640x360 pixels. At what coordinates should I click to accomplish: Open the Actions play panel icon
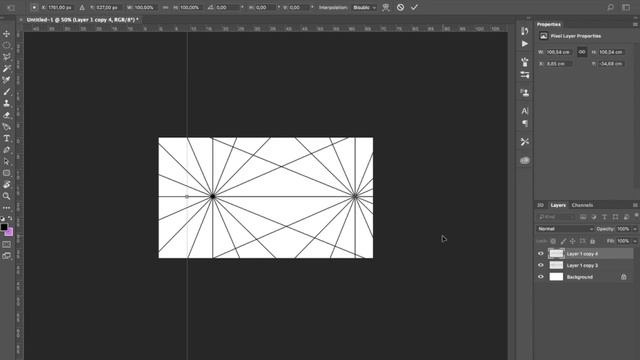pos(524,44)
